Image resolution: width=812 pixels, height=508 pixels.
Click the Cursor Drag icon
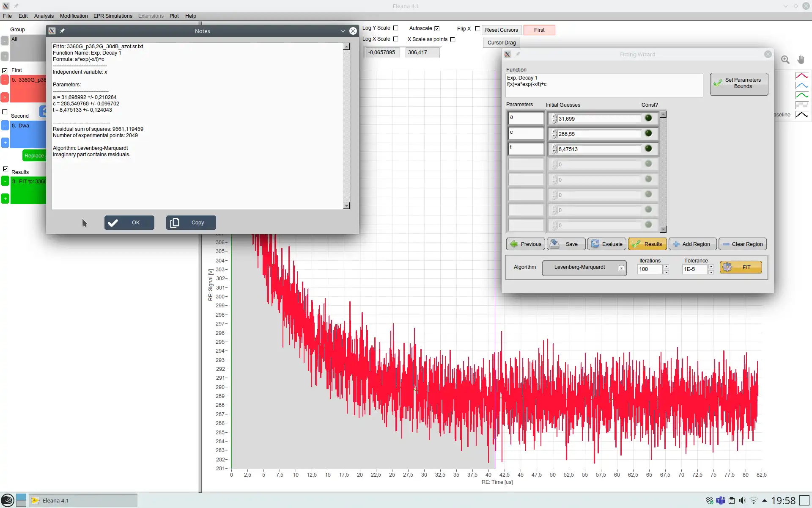pos(501,42)
